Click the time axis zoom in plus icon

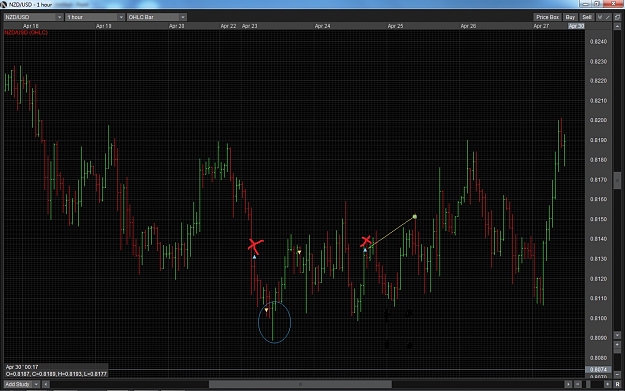[x=607, y=384]
